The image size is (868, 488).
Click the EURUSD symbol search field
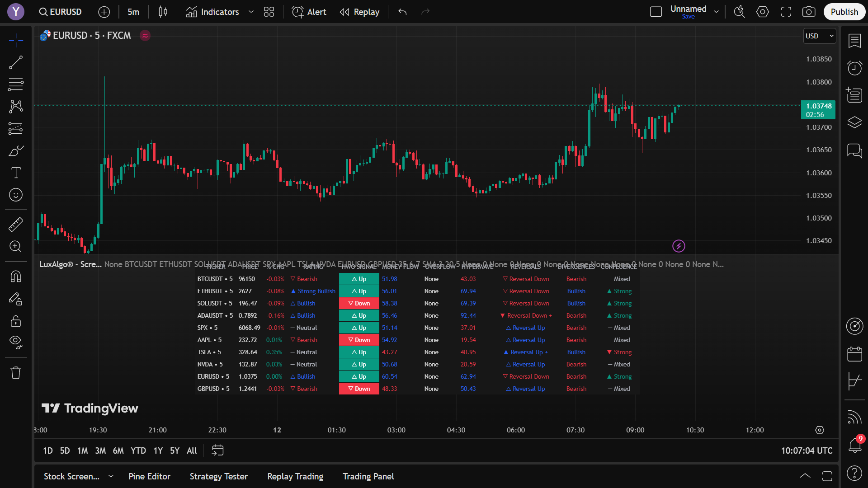coord(61,12)
